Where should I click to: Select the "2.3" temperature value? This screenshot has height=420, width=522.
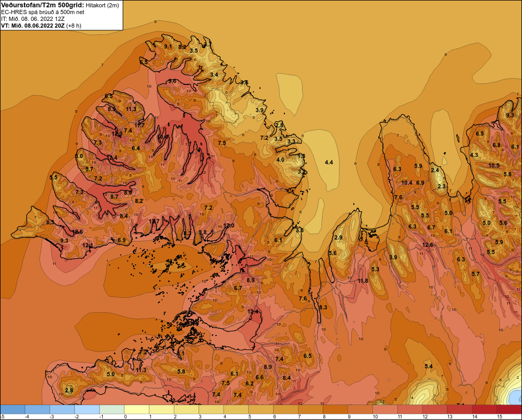click(442, 186)
